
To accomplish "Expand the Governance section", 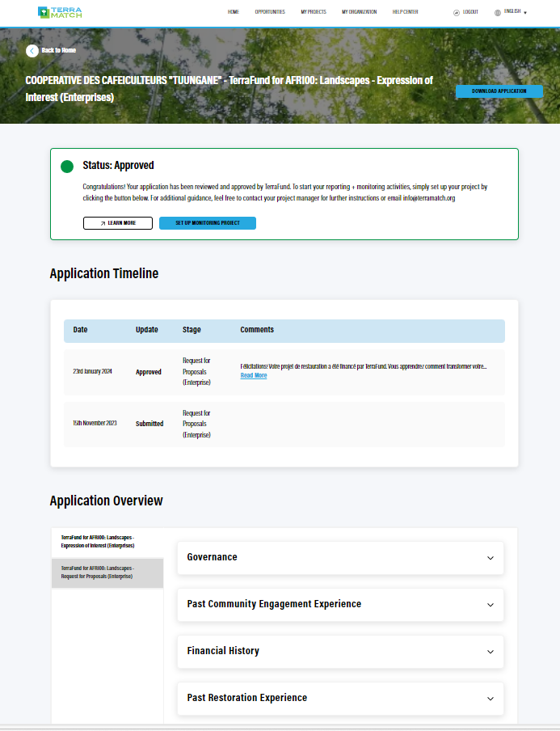I will tap(340, 558).
